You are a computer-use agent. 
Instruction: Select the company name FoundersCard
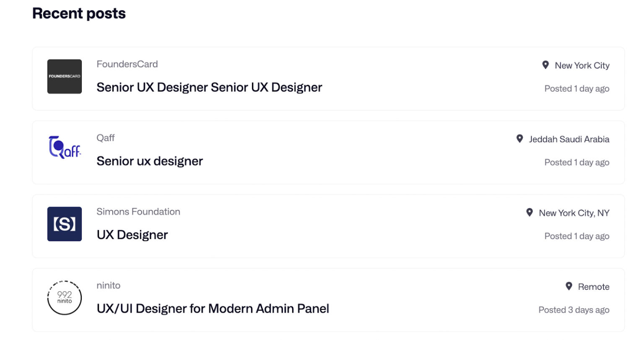[127, 64]
